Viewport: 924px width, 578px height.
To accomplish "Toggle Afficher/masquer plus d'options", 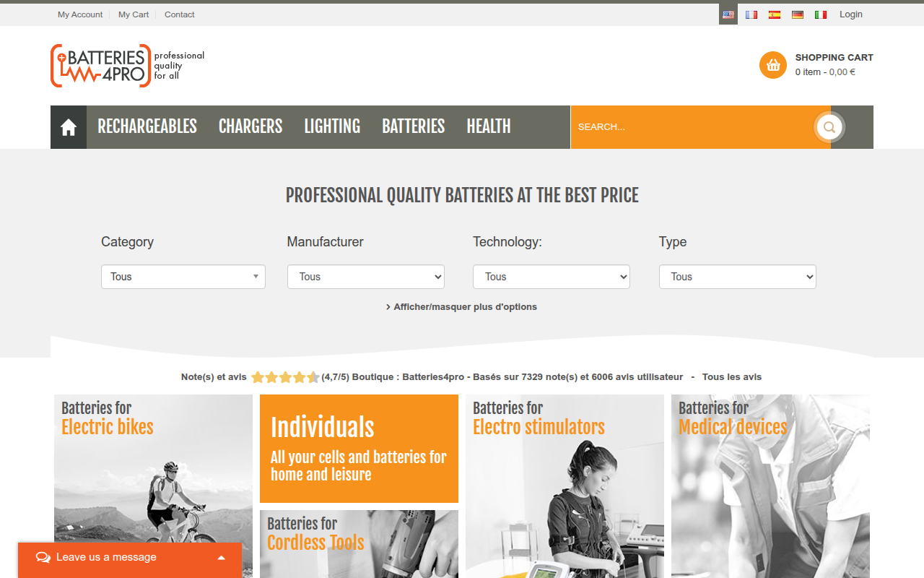I will [461, 307].
